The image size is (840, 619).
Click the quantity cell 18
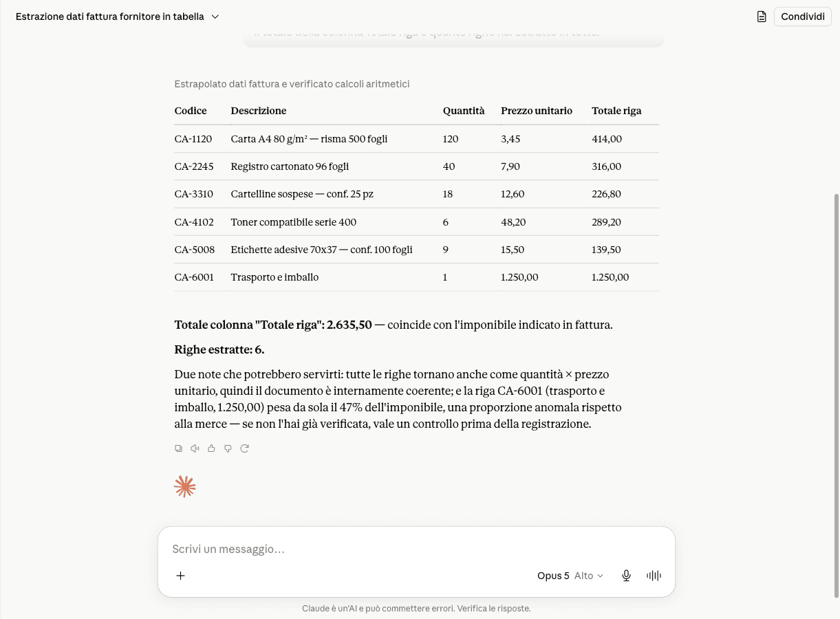(x=448, y=194)
